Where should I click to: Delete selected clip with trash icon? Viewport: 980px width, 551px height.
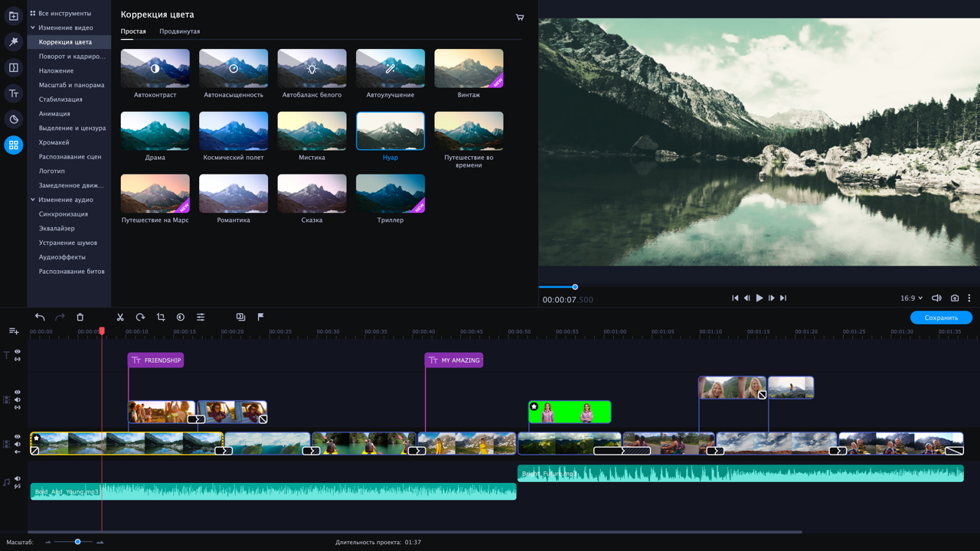[x=80, y=317]
